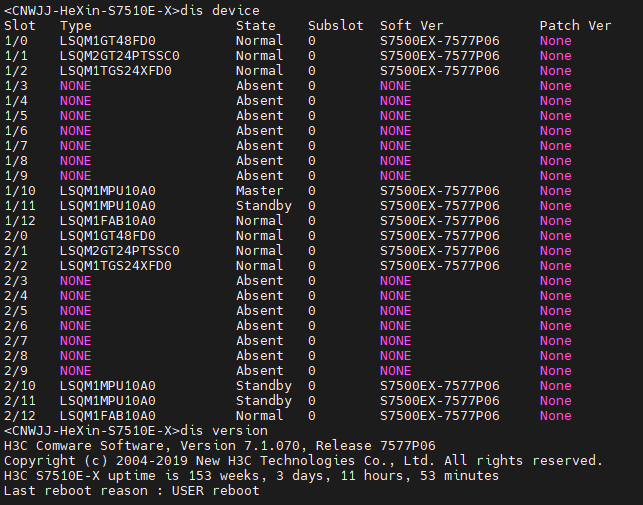643x505 pixels.
Task: Click the Soft Ver column header
Action: tap(412, 26)
